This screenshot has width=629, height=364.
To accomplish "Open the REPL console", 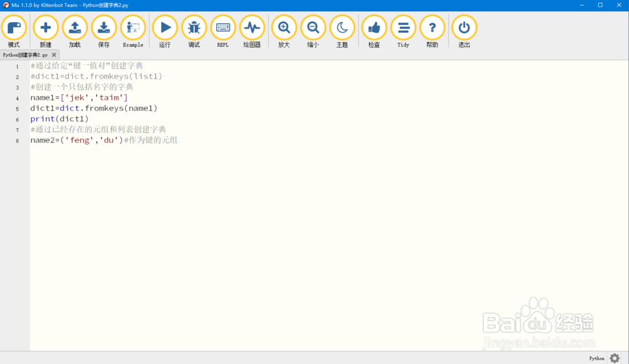I will tap(223, 28).
